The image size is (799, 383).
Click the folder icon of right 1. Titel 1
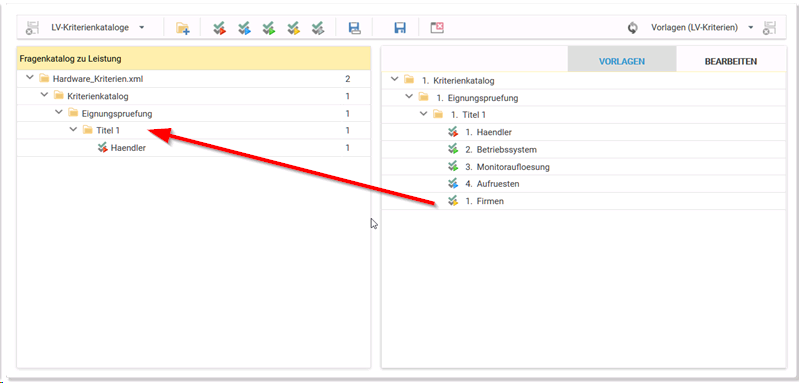point(438,115)
